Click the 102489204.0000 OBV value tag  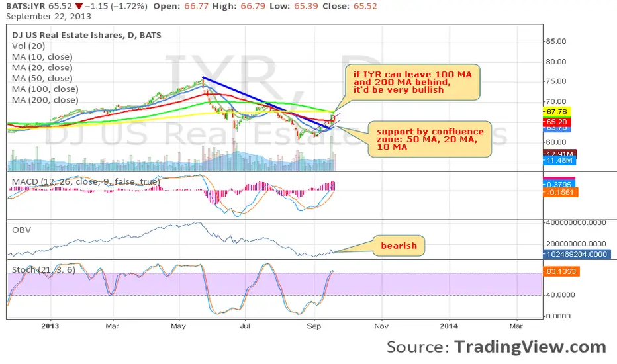point(577,254)
